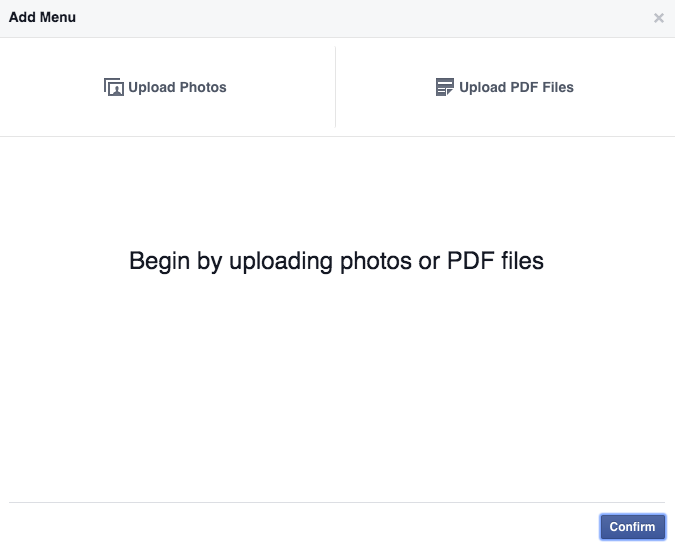Screen dimensions: 675x550
Task: Click the word 'Upload' beside the photos icon
Action: [152, 88]
